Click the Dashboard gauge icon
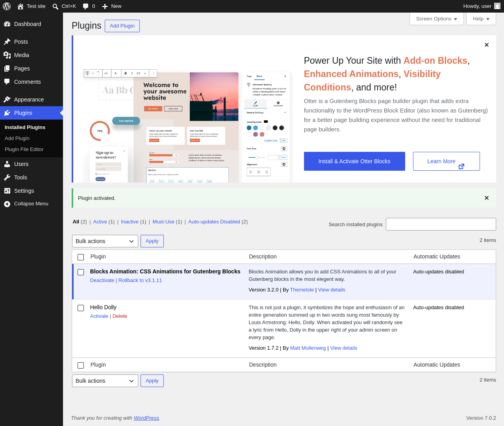This screenshot has height=426, width=504. coord(7,24)
